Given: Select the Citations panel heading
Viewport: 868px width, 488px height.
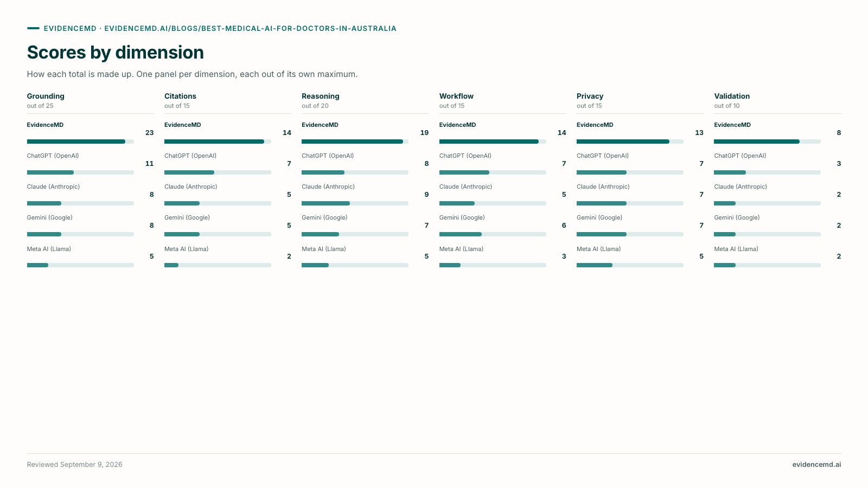Looking at the screenshot, I should [x=180, y=96].
